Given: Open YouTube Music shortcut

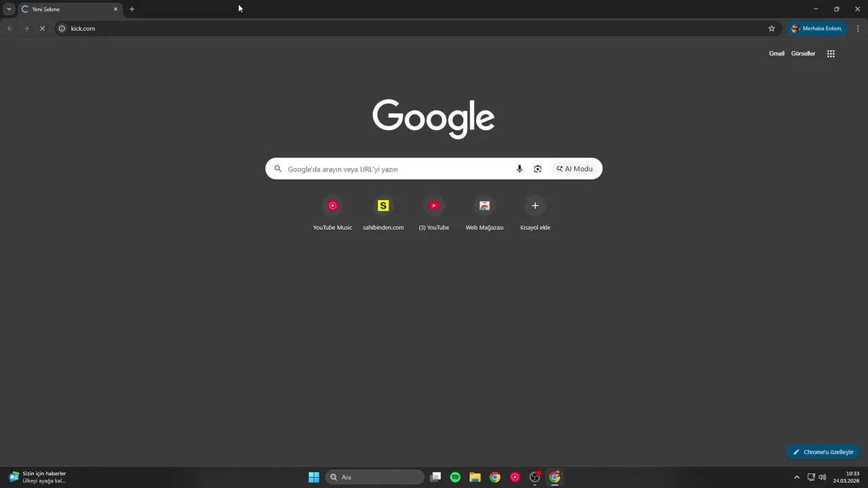Looking at the screenshot, I should click(x=332, y=213).
